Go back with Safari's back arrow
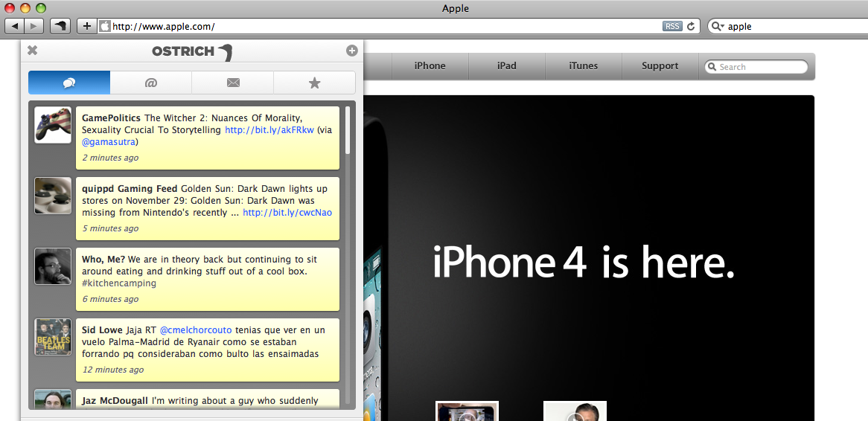Viewport: 868px width, 421px height. [14, 26]
